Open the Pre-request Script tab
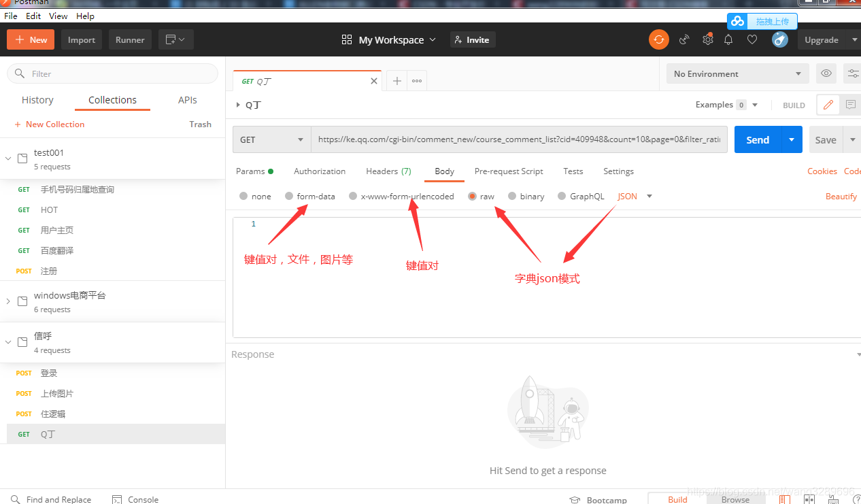This screenshot has width=861, height=504. (509, 171)
